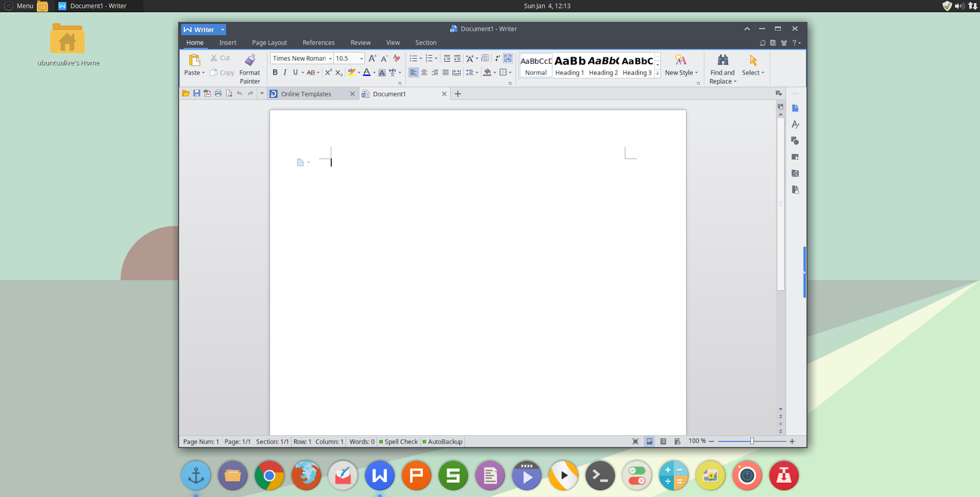The height and width of the screenshot is (497, 980).
Task: Toggle Underline formatting
Action: point(295,72)
